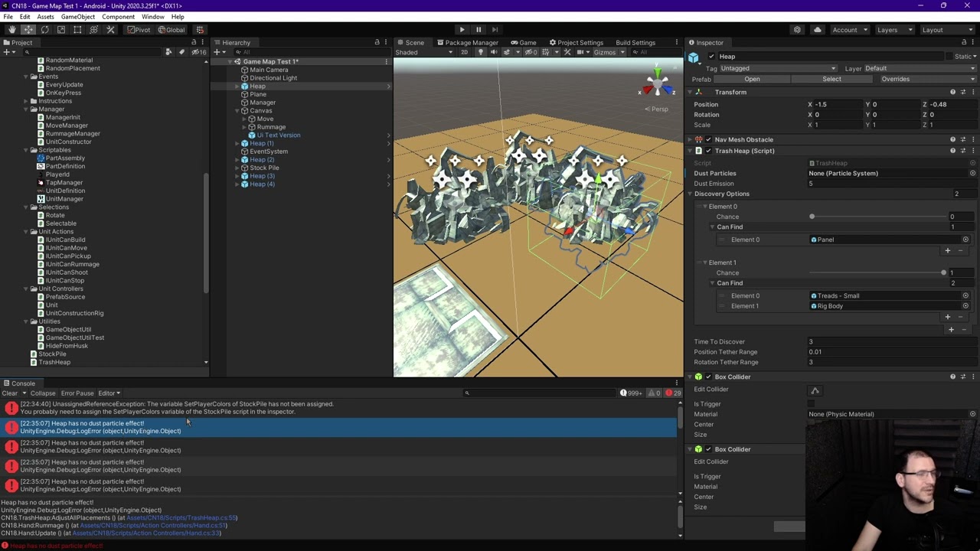Toggle Trash Heap script enabled checkbox
This screenshot has height=551, width=980.
point(708,151)
